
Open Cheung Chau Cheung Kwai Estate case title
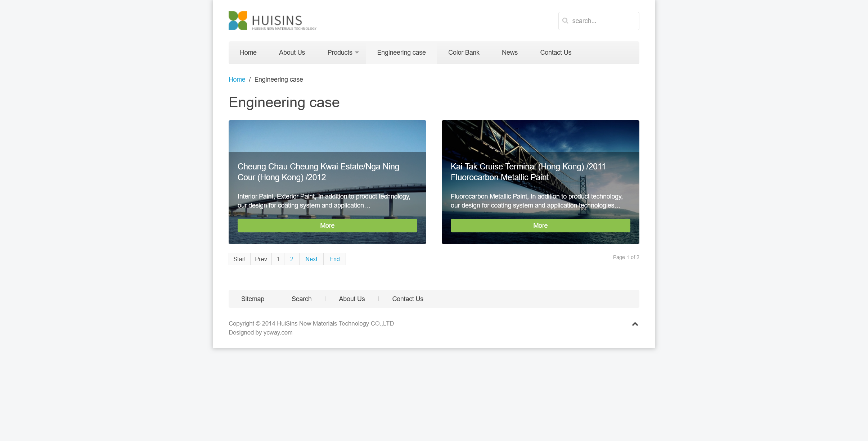pos(318,172)
